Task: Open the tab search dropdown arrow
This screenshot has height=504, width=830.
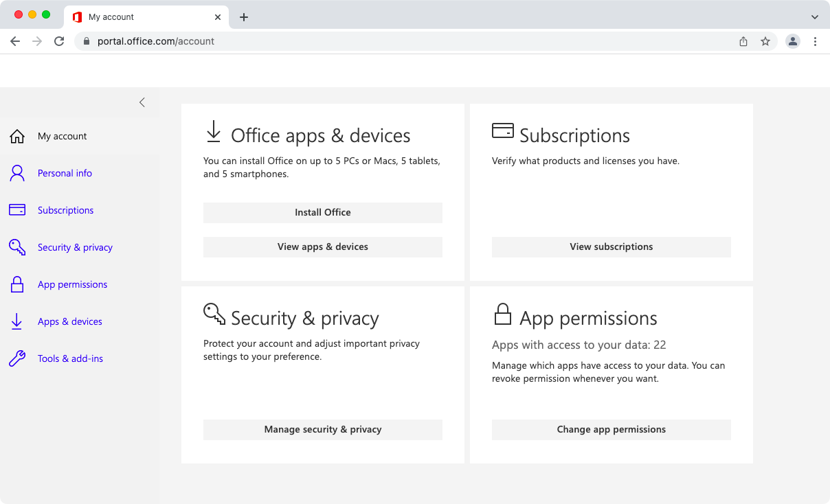Action: pos(815,17)
